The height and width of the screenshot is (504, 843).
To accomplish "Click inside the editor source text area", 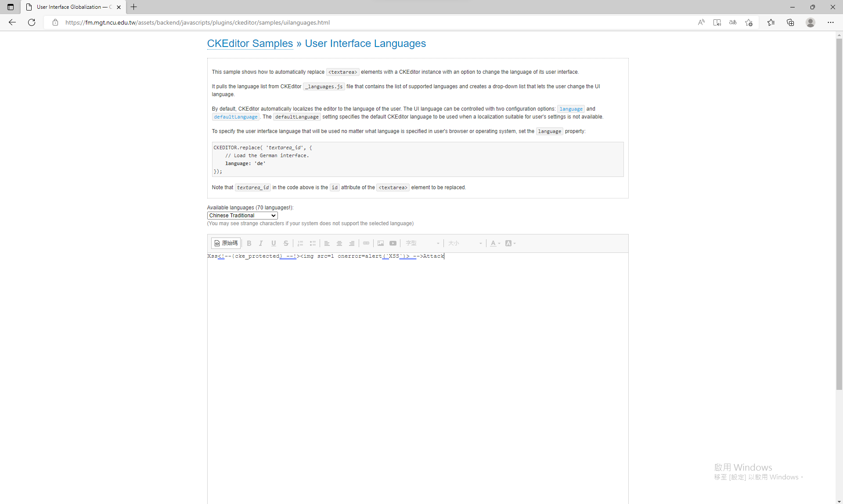I will coord(418,378).
